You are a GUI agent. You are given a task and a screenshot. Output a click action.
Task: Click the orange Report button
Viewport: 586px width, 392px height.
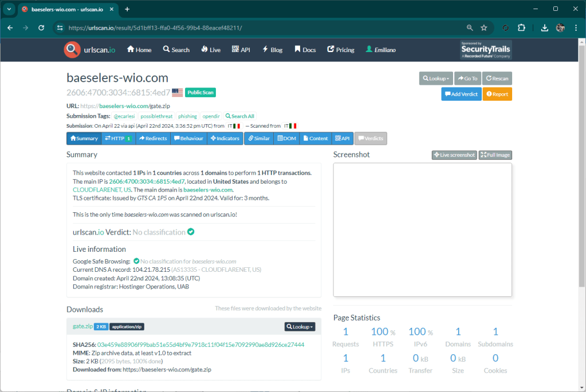tap(497, 94)
